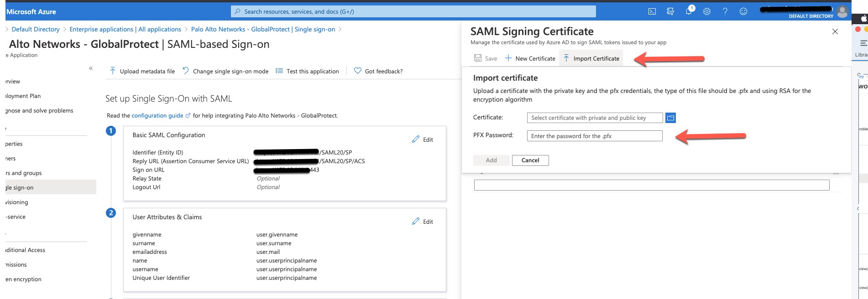Click the feedback smiley icon
Viewport: 868px width, 299px height.
pos(743,11)
